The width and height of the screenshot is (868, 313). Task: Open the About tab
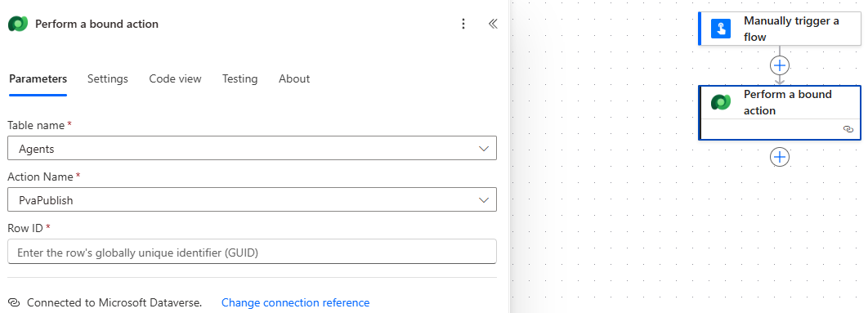[294, 78]
